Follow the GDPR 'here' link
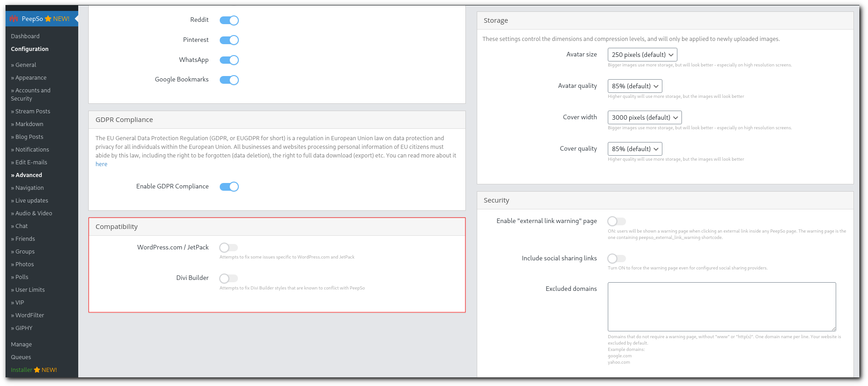Image resolution: width=868 pixels, height=386 pixels. [101, 164]
